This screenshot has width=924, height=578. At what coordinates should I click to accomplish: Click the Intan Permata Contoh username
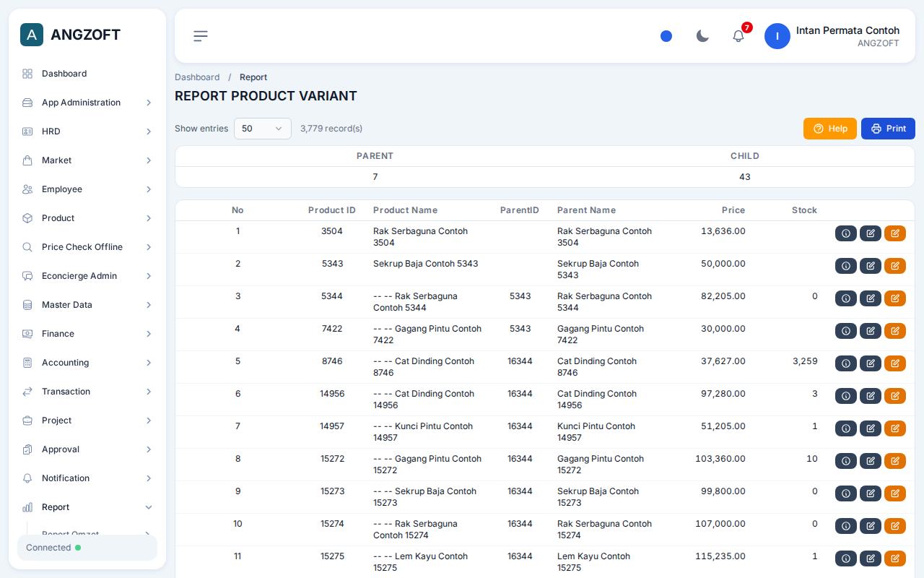coord(847,30)
